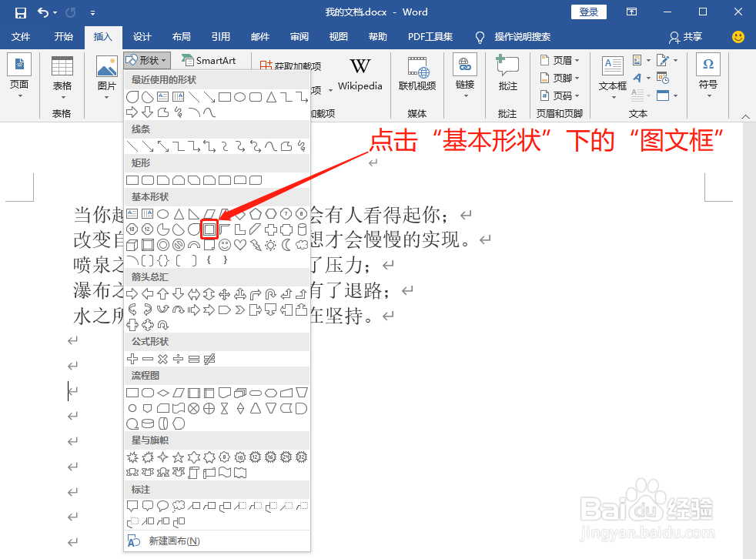Select the highlighted 图文框 frame shape
The width and height of the screenshot is (756, 559).
[x=209, y=229]
